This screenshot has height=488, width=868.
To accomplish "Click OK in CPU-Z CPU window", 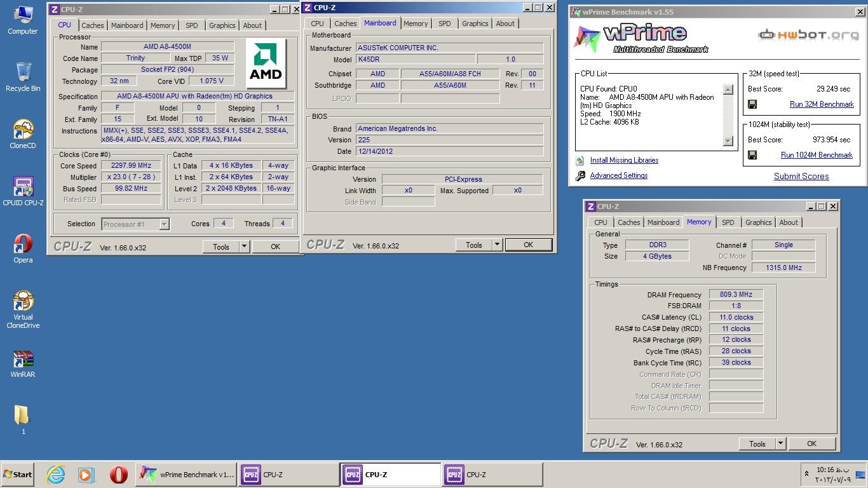I will [x=275, y=247].
